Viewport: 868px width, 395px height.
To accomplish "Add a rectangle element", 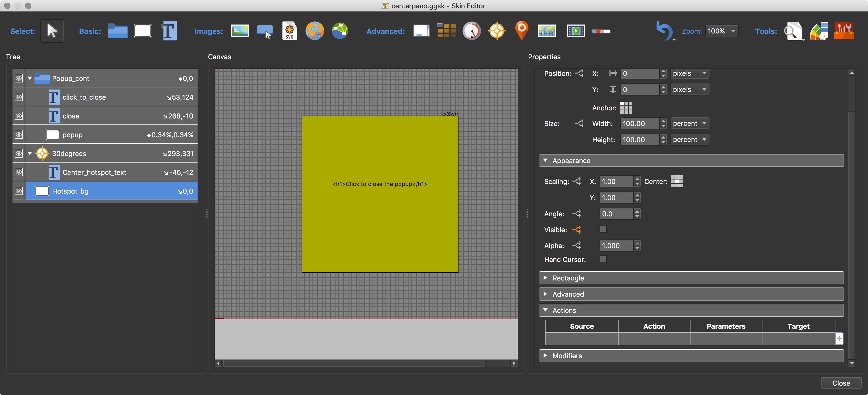I will tap(143, 31).
